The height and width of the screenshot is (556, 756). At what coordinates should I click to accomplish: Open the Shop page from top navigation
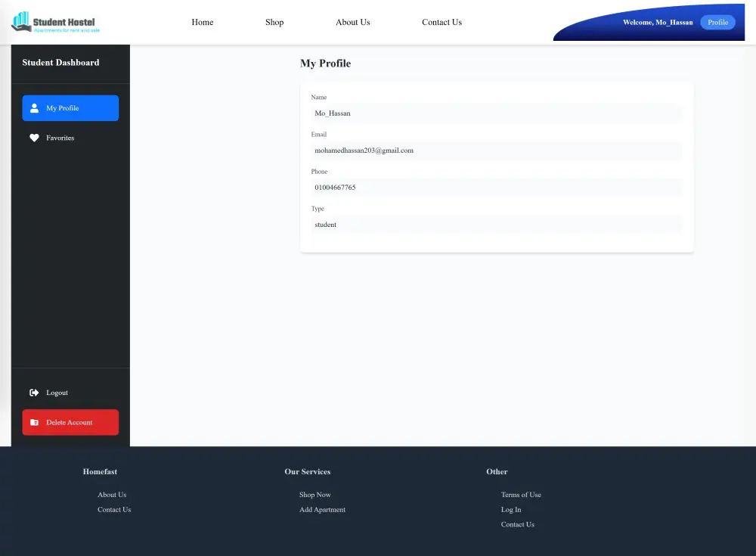pyautogui.click(x=274, y=22)
